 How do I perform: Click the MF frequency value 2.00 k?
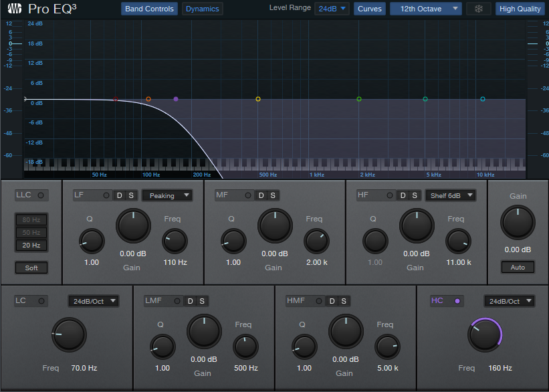[317, 262]
